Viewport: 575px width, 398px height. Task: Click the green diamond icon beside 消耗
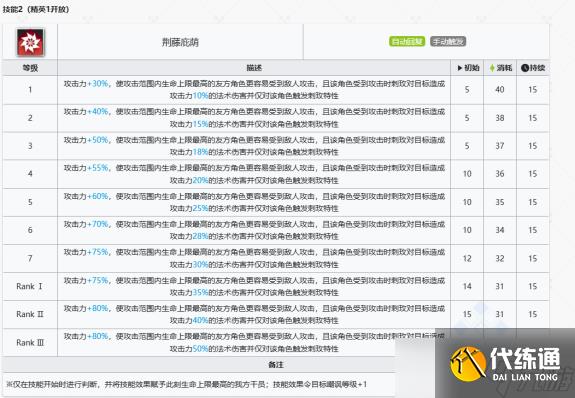pyautogui.click(x=492, y=68)
